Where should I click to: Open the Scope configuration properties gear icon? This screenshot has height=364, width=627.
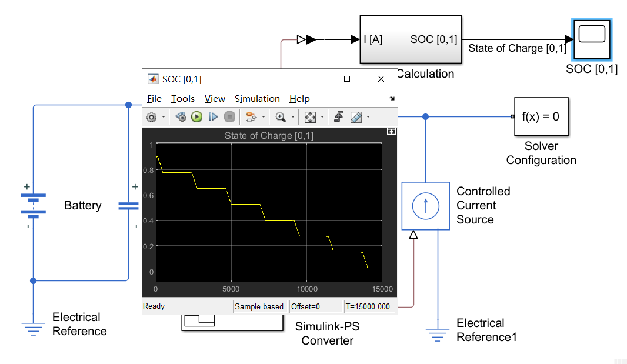[151, 116]
